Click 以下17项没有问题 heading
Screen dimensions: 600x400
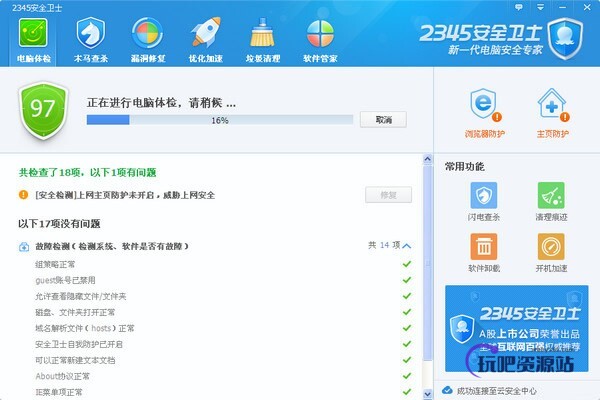point(59,224)
